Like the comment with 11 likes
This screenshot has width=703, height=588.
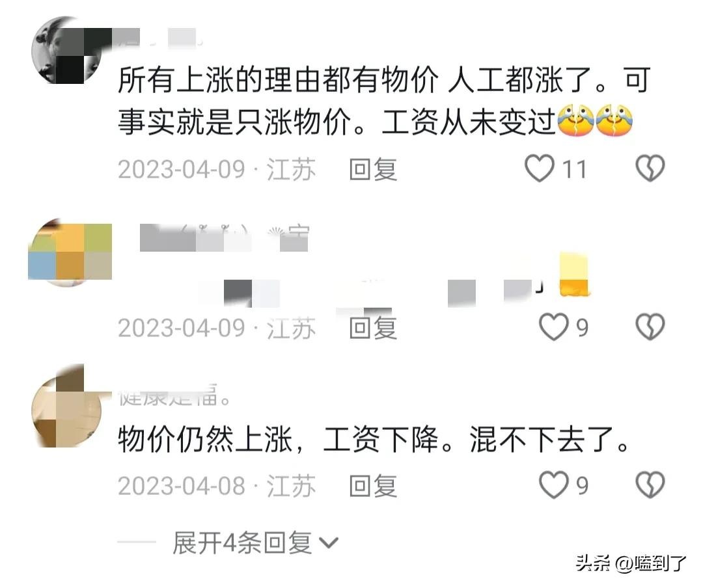[540, 168]
